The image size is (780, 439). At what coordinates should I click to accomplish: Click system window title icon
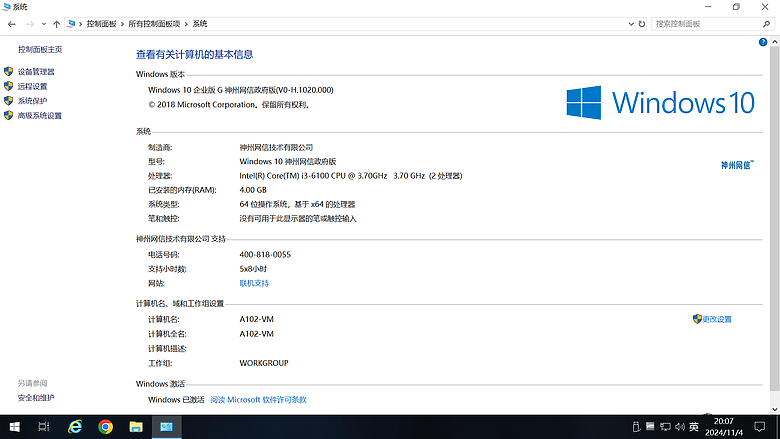coord(6,7)
